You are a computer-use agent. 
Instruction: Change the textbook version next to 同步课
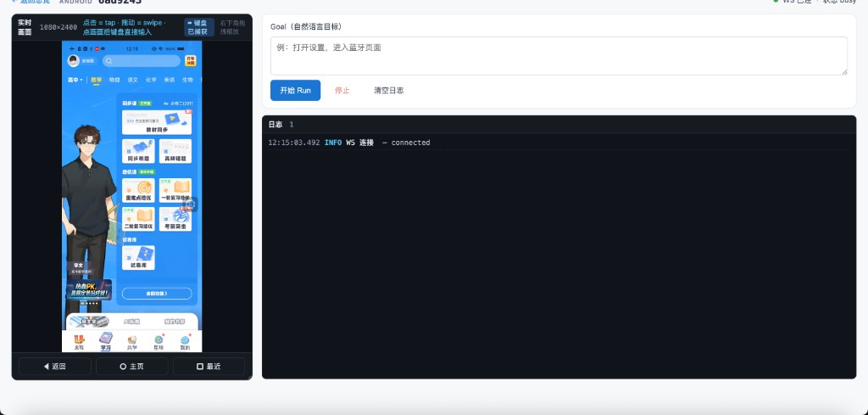177,104
